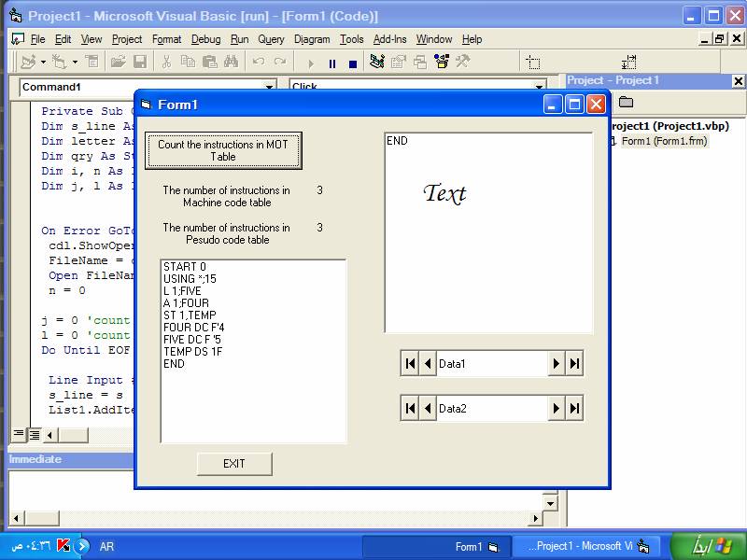
Task: Click the EXIT button
Action: (234, 464)
